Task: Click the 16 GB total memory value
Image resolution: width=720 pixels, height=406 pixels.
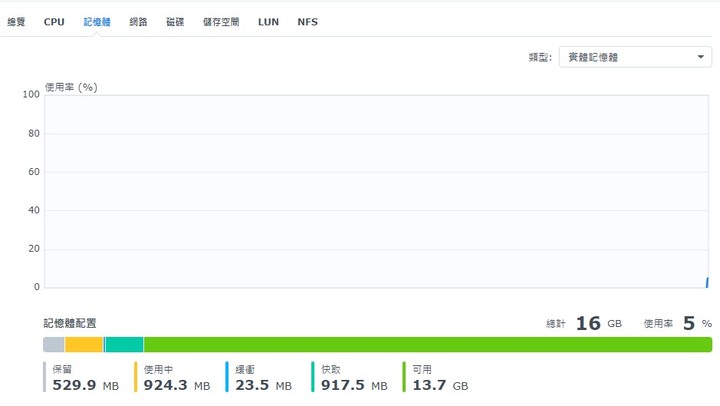Action: tap(599, 323)
